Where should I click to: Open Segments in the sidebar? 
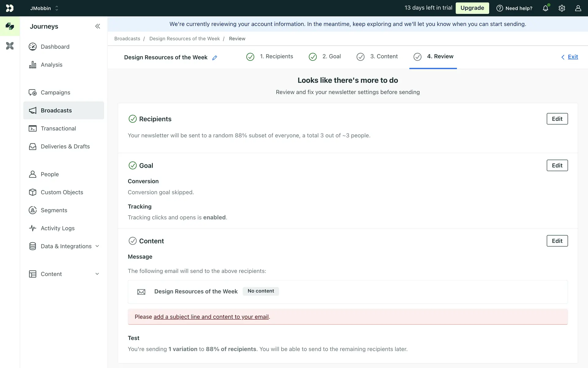tap(54, 210)
